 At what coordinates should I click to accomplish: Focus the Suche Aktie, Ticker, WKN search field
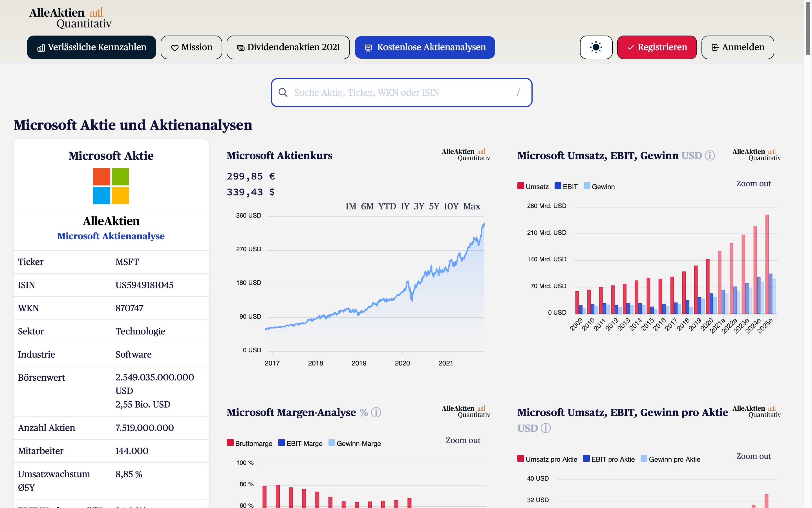tap(402, 92)
